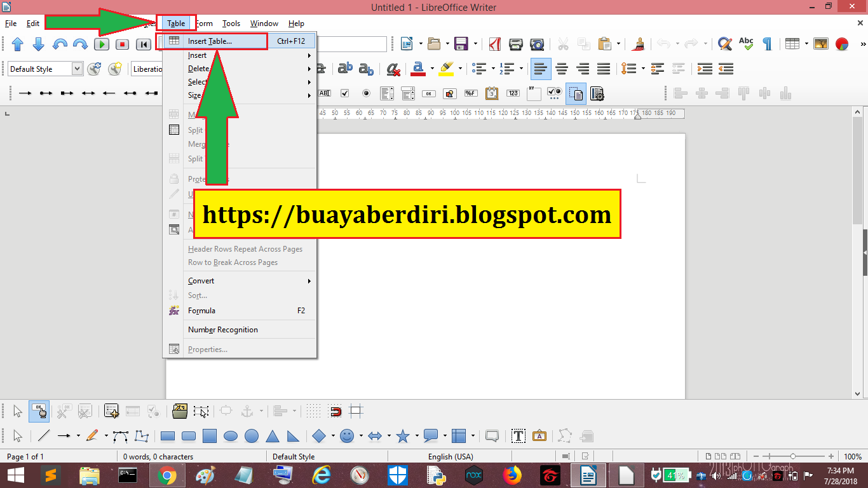The height and width of the screenshot is (488, 868).
Task: Toggle Design Mode in form controls toolbar
Action: click(39, 412)
